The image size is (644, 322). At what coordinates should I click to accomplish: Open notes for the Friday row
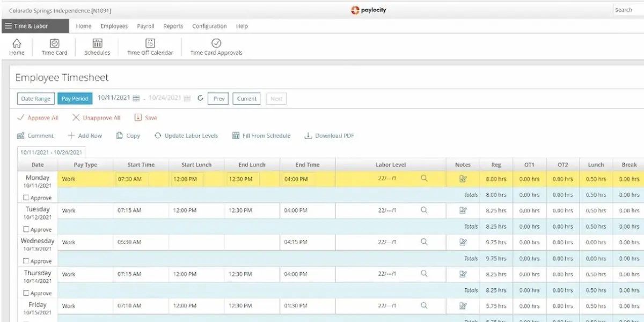point(463,305)
